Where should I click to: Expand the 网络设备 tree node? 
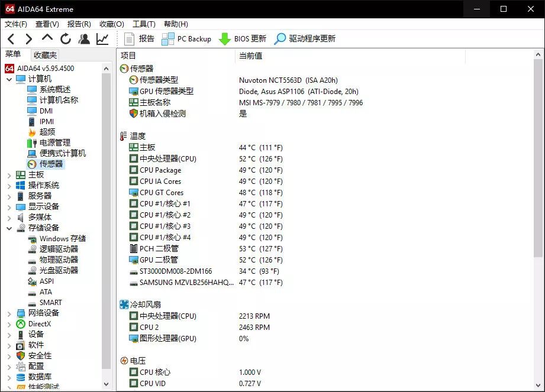pos(9,313)
